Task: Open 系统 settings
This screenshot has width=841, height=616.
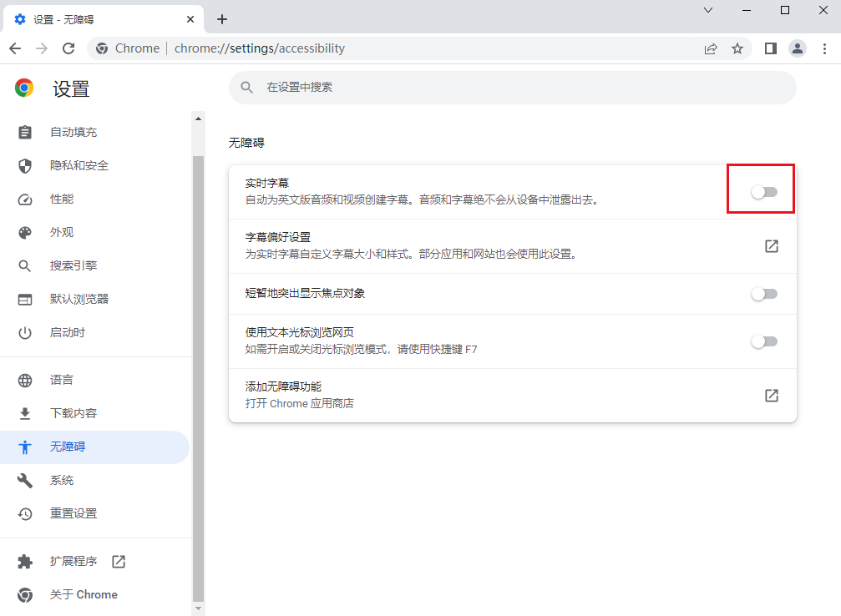Action: (x=94, y=480)
